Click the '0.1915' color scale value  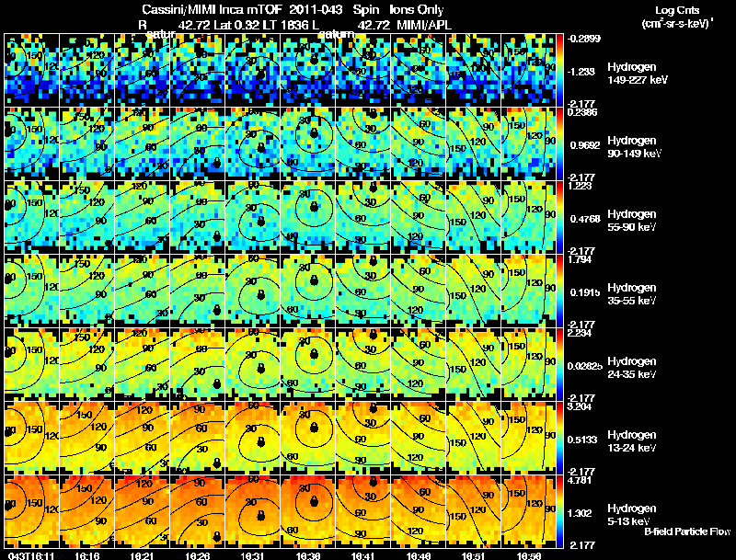tap(585, 292)
